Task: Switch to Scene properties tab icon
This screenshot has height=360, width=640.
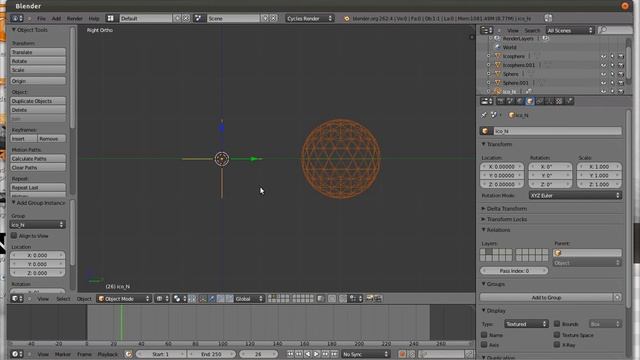Action: pyautogui.click(x=510, y=101)
